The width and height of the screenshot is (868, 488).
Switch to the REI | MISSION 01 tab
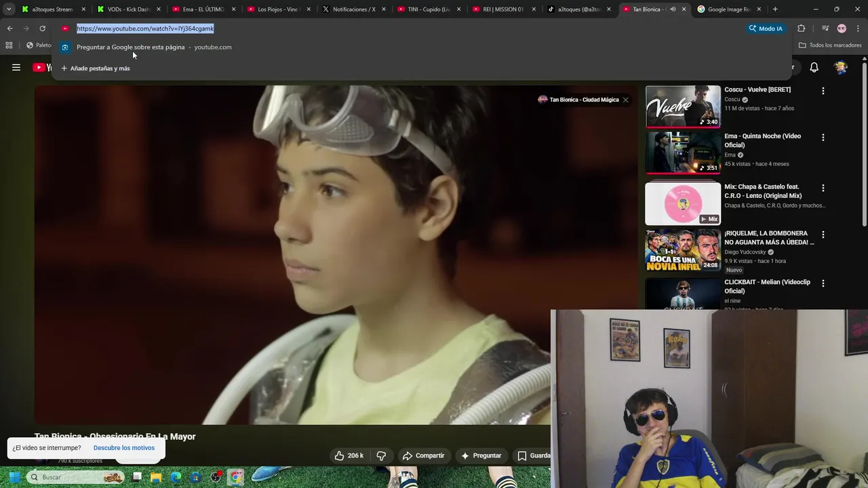(x=503, y=9)
